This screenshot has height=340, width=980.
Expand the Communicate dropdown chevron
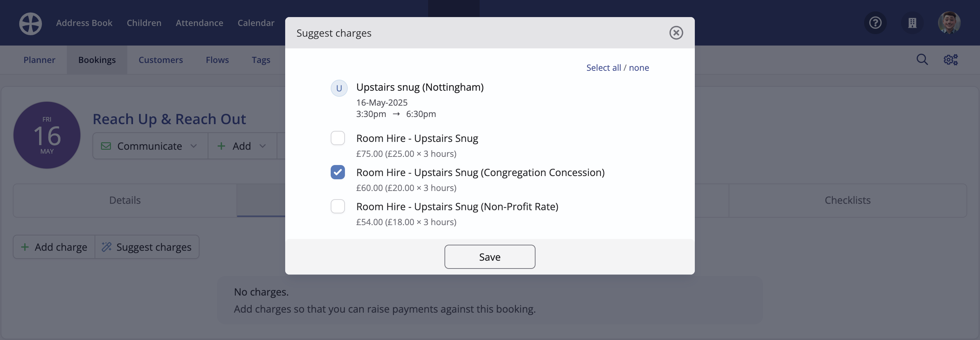coord(194,146)
